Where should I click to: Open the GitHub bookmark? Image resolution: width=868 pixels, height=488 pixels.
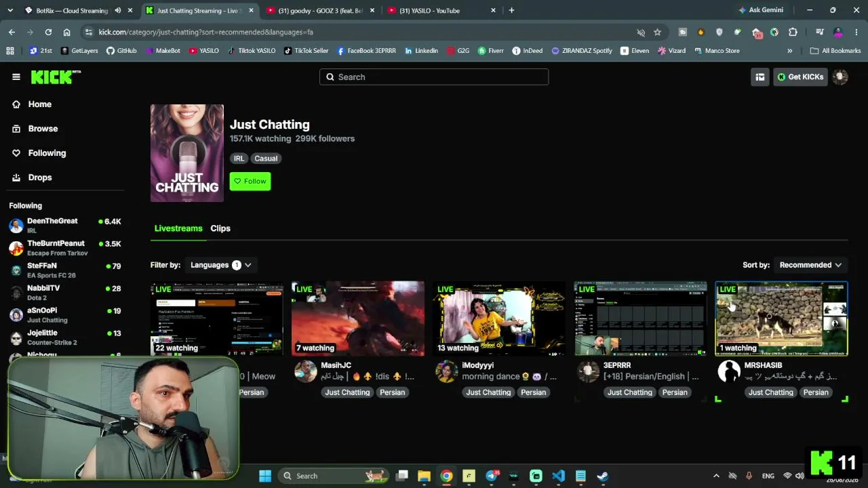tap(121, 51)
